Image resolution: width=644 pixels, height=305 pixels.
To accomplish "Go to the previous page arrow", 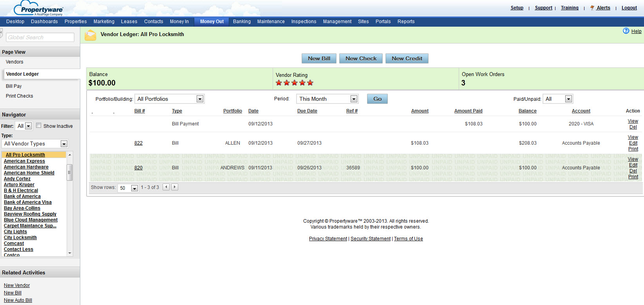I will pyautogui.click(x=166, y=187).
